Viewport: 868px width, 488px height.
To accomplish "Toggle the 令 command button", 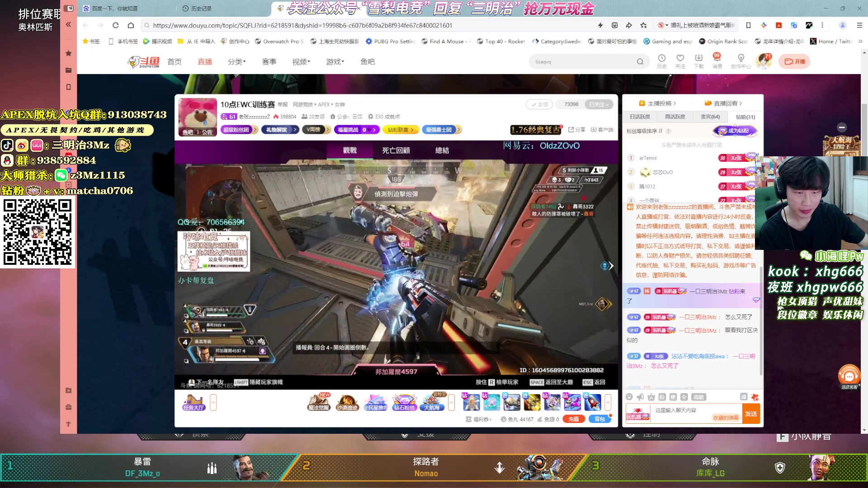I will coord(684,397).
